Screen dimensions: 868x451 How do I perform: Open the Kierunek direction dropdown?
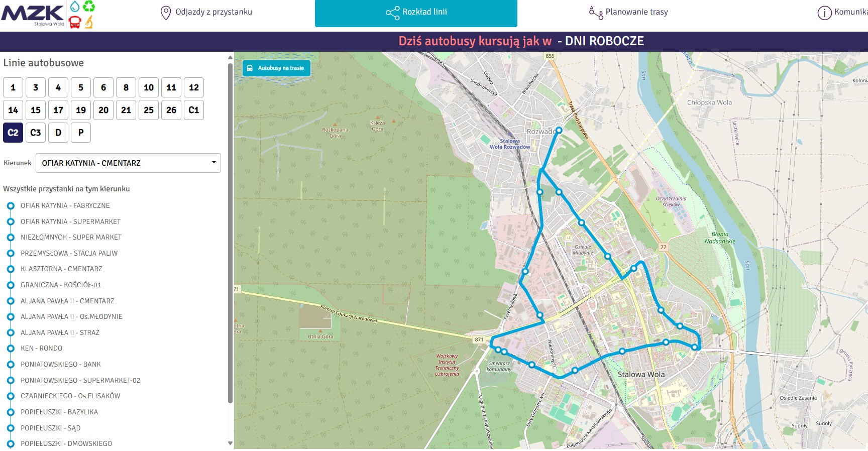[x=128, y=163]
